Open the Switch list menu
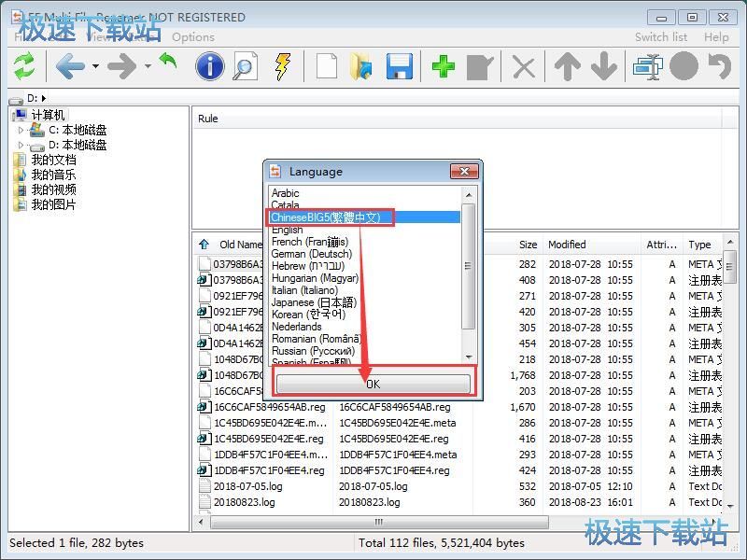Screen dimensions: 747x560 (661, 37)
